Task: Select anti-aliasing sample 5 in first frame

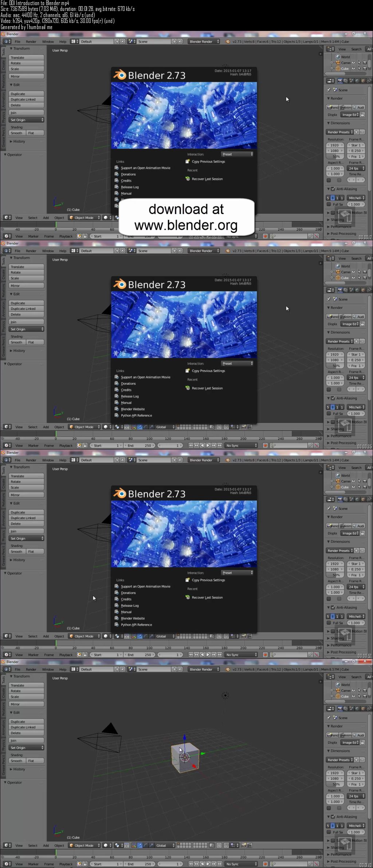Action: [x=328, y=198]
